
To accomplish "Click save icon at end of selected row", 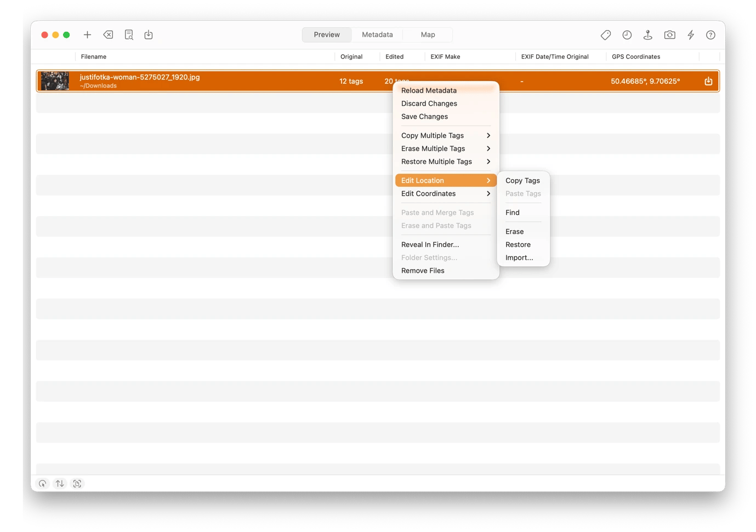I will click(x=708, y=81).
